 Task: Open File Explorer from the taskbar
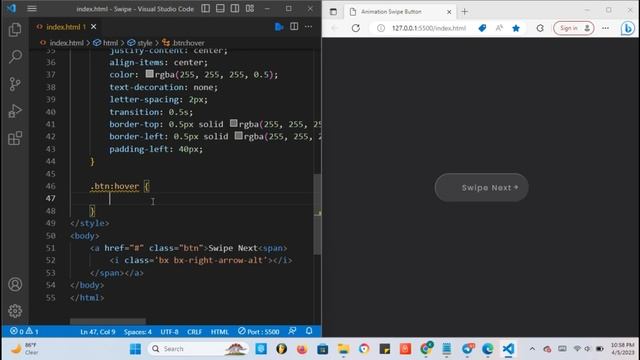click(343, 349)
